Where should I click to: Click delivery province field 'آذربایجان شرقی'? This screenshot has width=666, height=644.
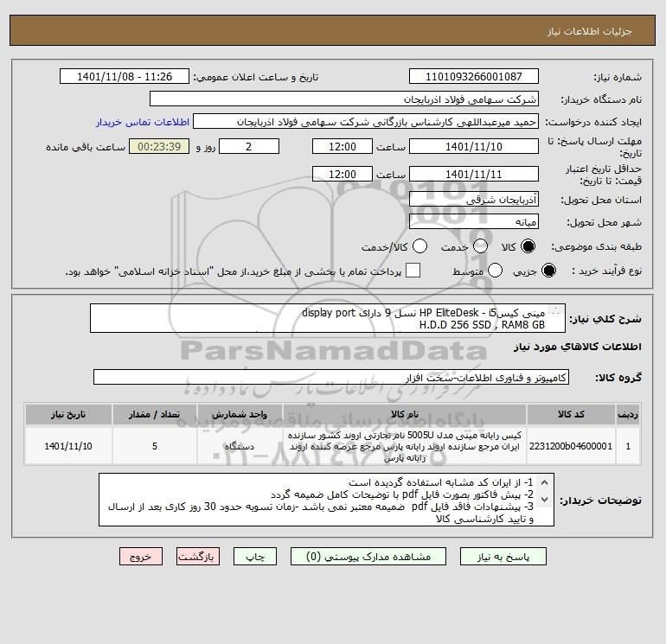click(474, 199)
